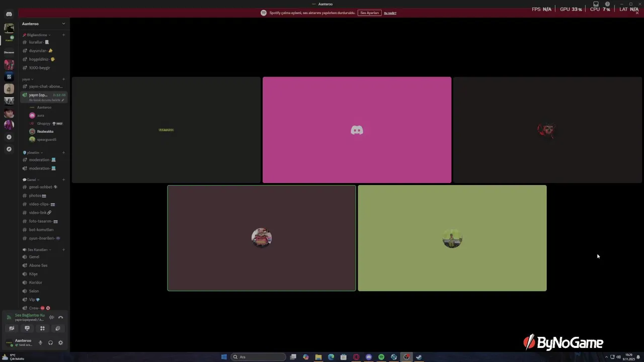Click the Ses Ayarları button

369,13
